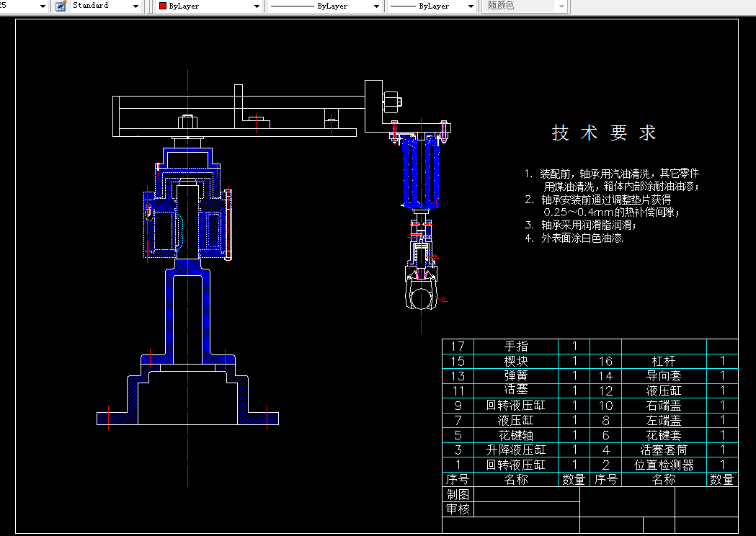Click the 制图 title block label

458,494
